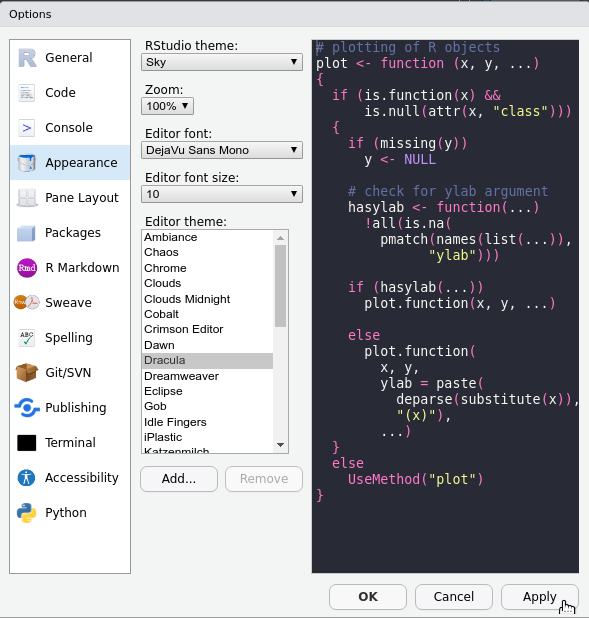Select the Idle Fingers theme
This screenshot has width=589, height=618.
207,423
